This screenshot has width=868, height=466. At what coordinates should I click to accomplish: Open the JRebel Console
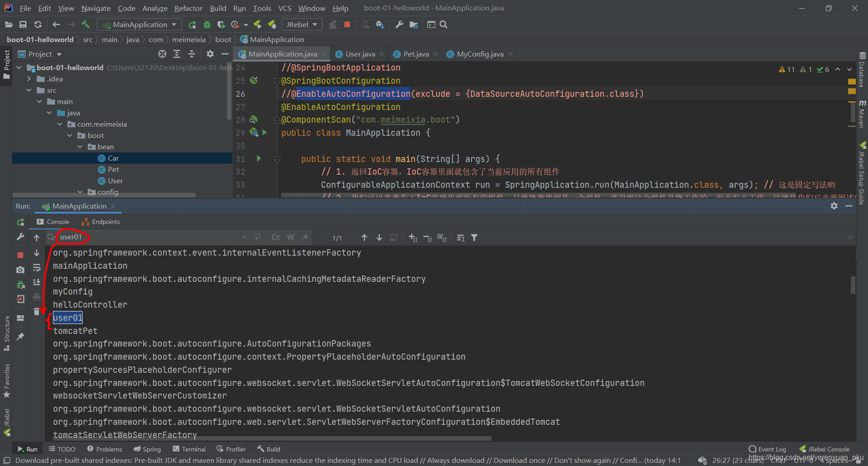(824, 449)
